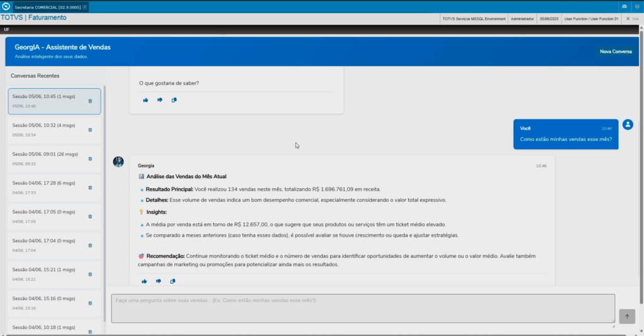Open session 04/06, 17:28 (6 msgs)

pyautogui.click(x=54, y=188)
